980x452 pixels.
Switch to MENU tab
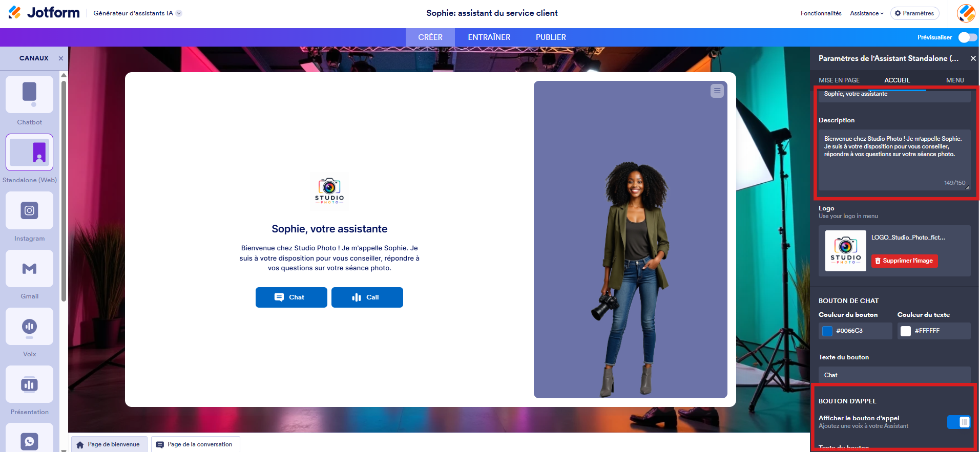point(955,80)
